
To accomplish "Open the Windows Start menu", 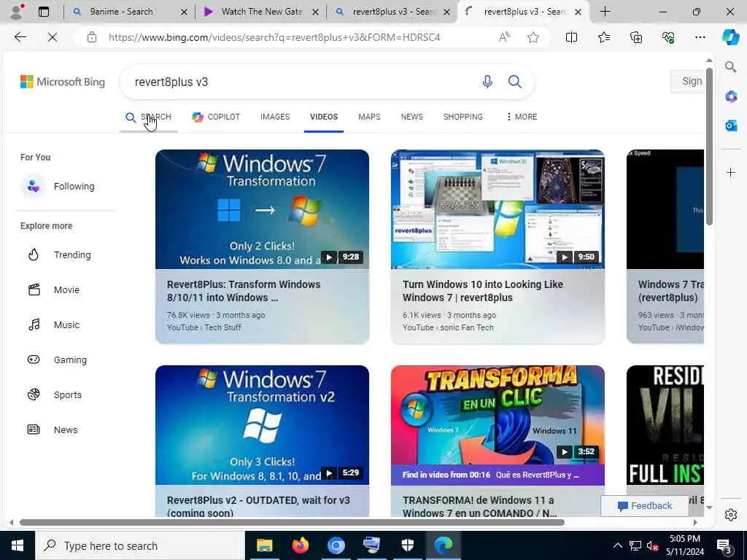I will tap(18, 545).
